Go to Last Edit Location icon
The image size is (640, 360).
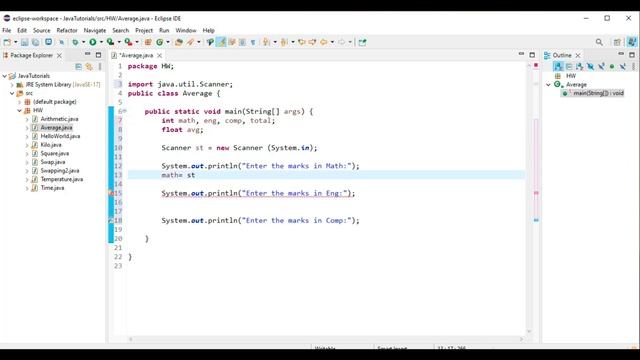coord(302,42)
